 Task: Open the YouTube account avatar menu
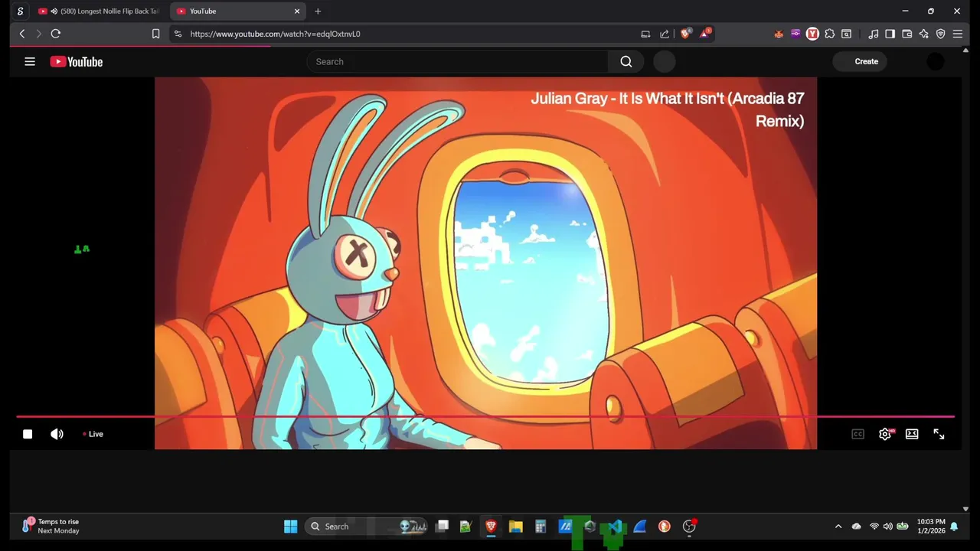(x=936, y=62)
